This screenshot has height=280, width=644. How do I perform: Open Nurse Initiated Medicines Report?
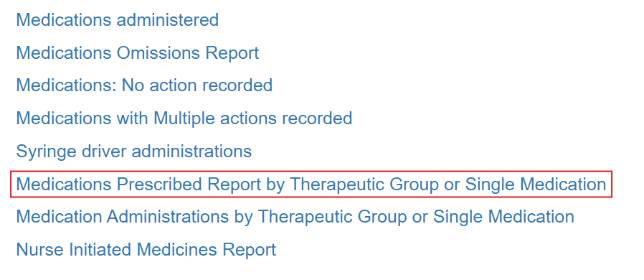point(146,250)
